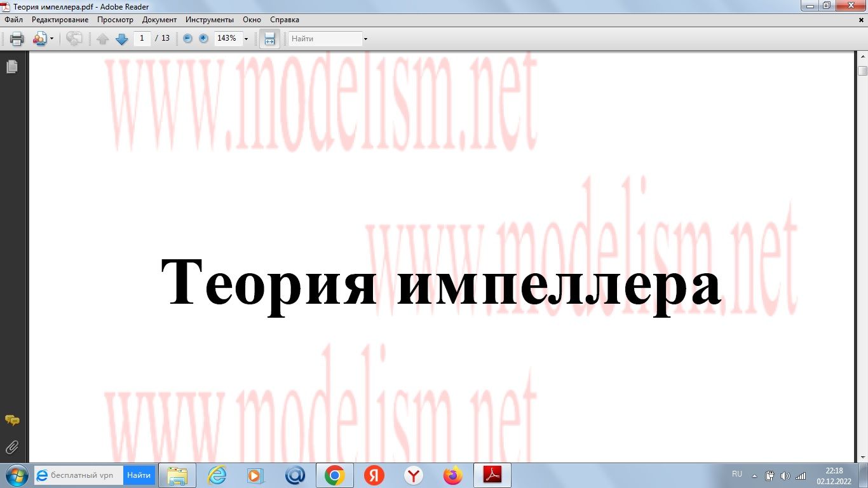Open the Attachments panel
Image resolution: width=868 pixels, height=488 pixels.
[x=11, y=447]
